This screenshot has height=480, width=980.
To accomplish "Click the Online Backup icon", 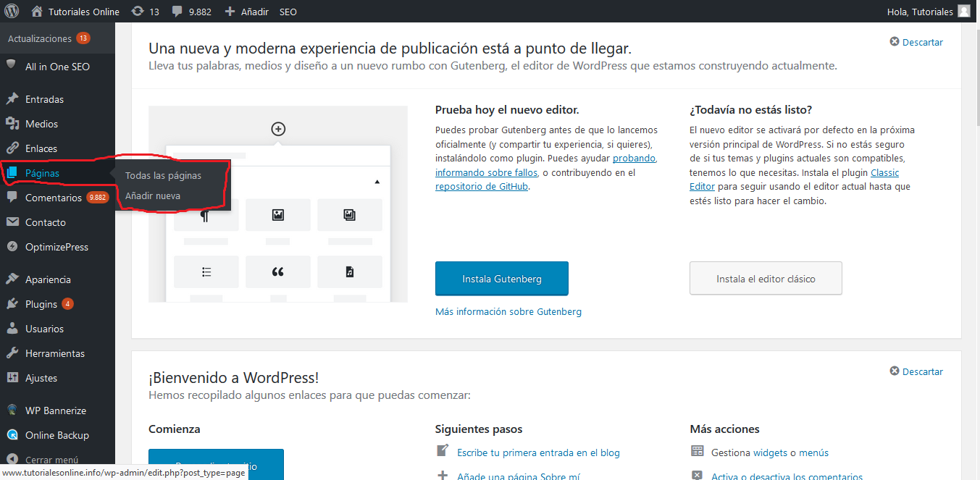I will pyautogui.click(x=12, y=435).
